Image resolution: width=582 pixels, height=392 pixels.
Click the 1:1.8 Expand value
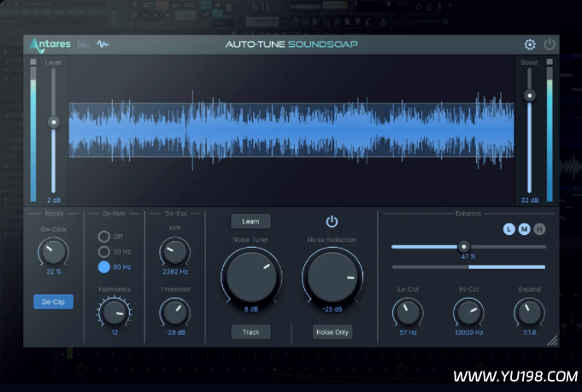tap(530, 333)
